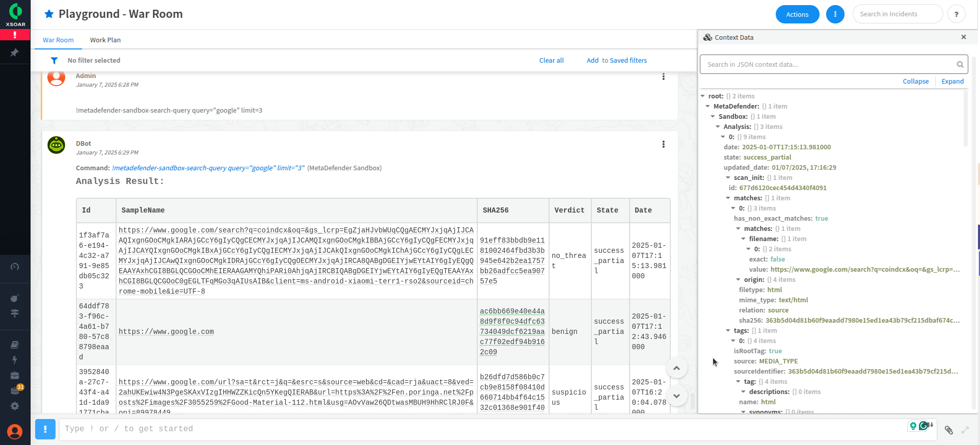Image resolution: width=980 pixels, height=445 pixels.
Task: Collapse the Analysis tree node
Action: pos(718,126)
